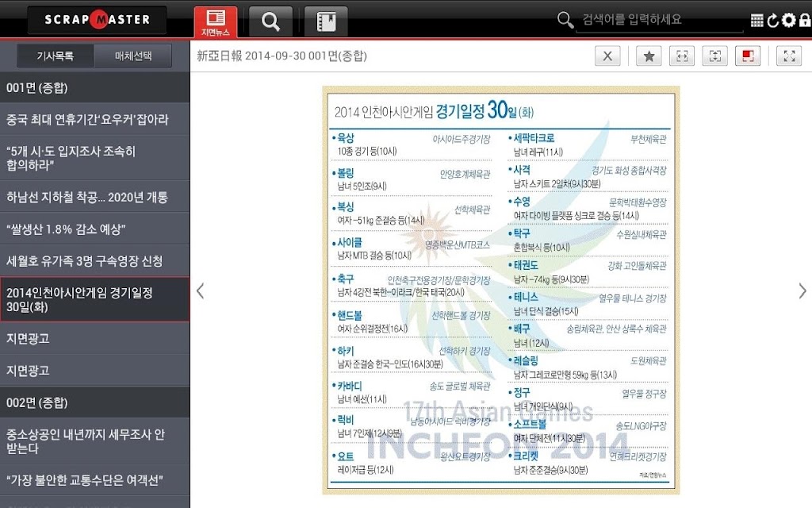Open settings gear icon
Screen dimensions: 812x508
(x=789, y=20)
